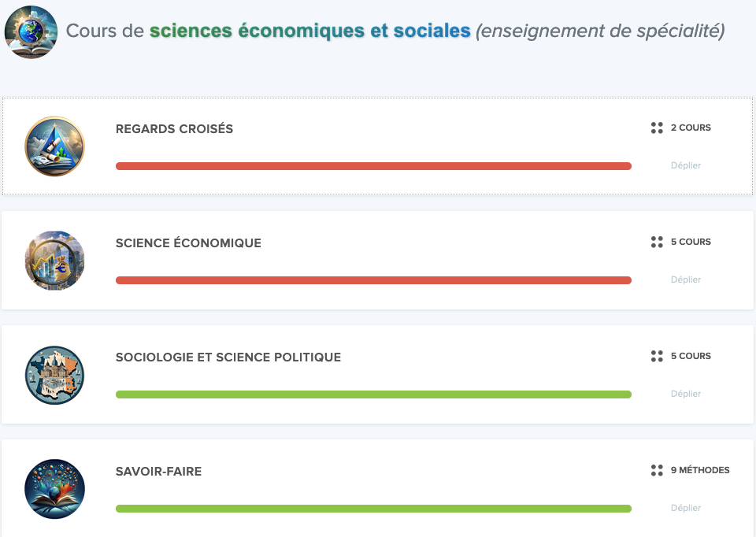Click the red Regards croisés progress bar

point(373,166)
